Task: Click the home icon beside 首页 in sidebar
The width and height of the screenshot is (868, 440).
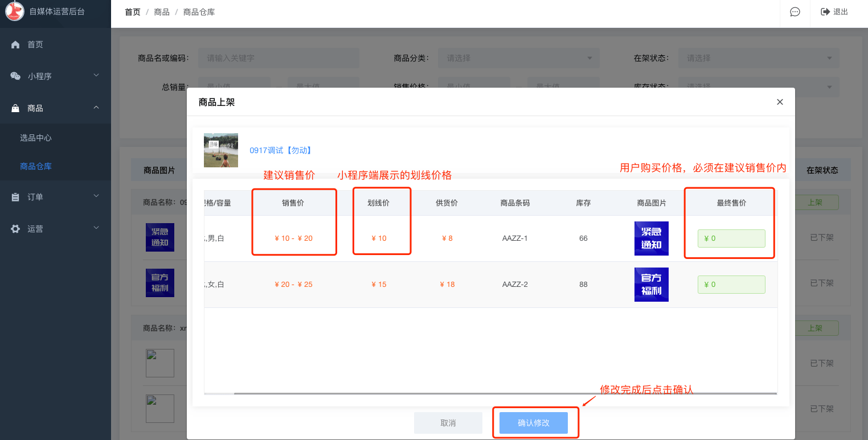Action: pyautogui.click(x=15, y=44)
